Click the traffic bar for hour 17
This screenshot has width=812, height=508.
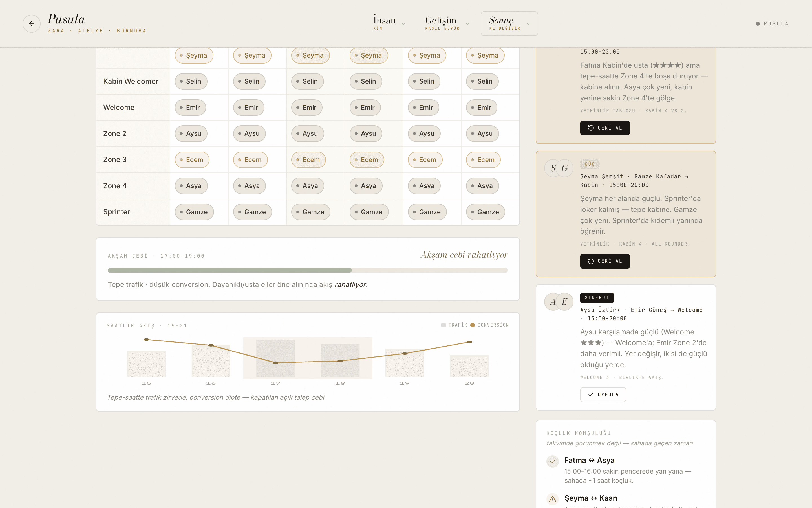click(275, 358)
